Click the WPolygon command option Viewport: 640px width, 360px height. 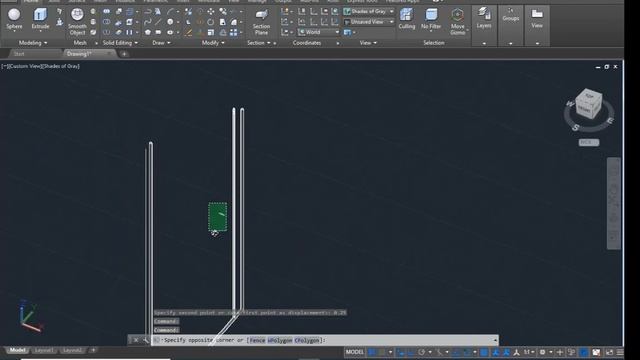point(280,340)
